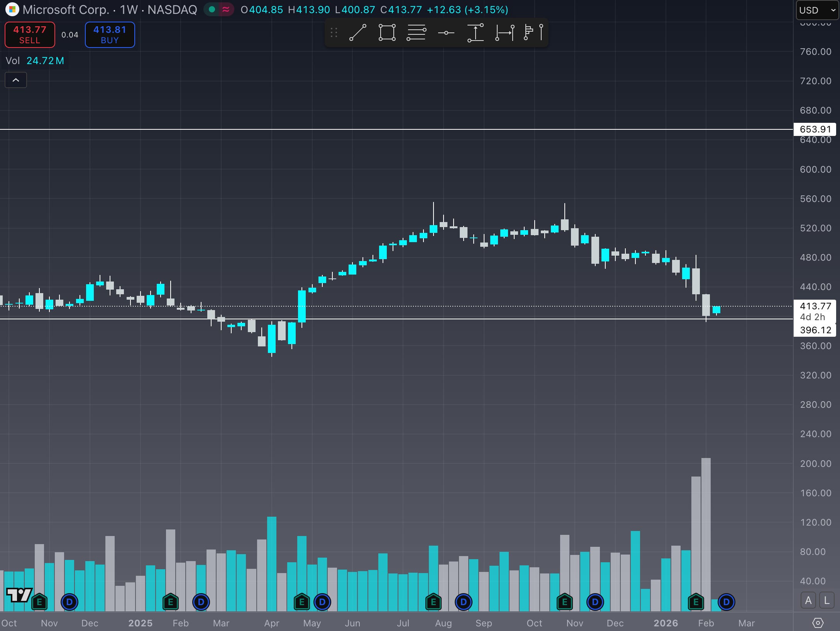Click the 396.12 price axis label
840x631 pixels.
click(x=815, y=330)
